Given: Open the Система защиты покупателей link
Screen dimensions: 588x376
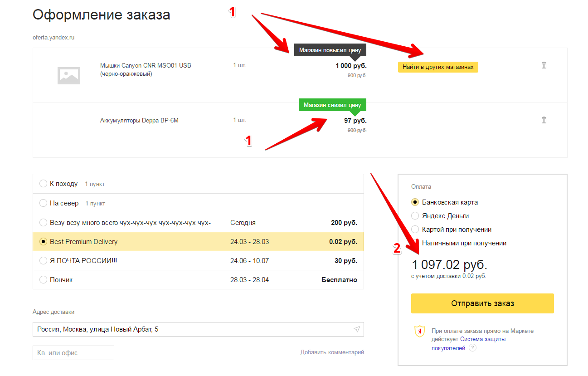Looking at the screenshot, I should click(468, 343).
